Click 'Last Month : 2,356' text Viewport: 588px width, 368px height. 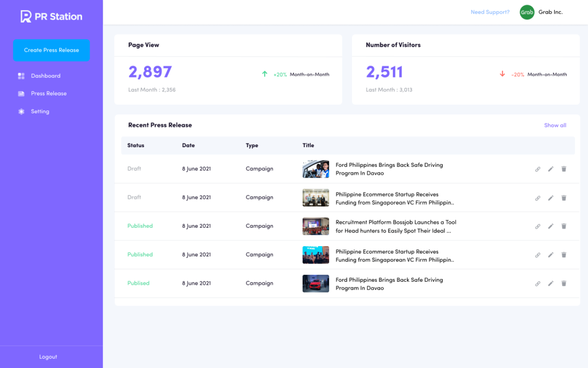(152, 90)
